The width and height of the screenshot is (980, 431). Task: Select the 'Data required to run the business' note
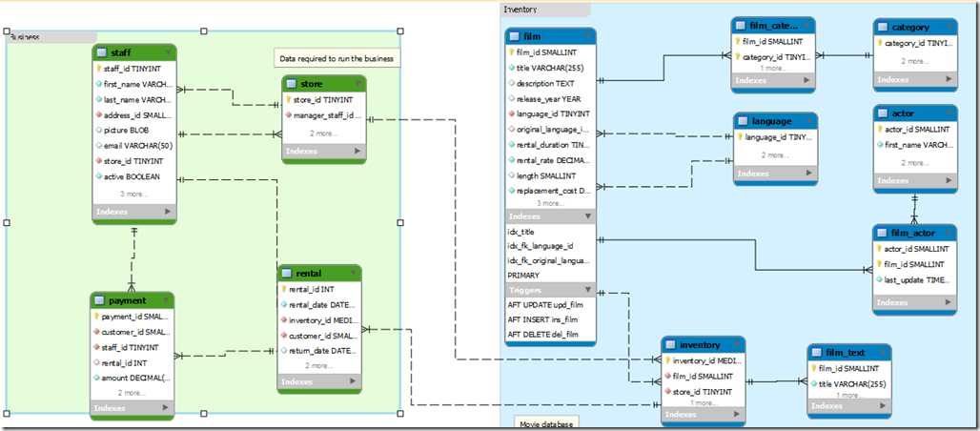(x=337, y=59)
